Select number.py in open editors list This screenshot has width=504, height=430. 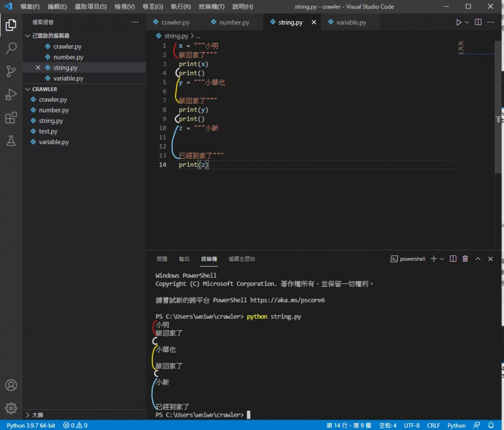84,57
